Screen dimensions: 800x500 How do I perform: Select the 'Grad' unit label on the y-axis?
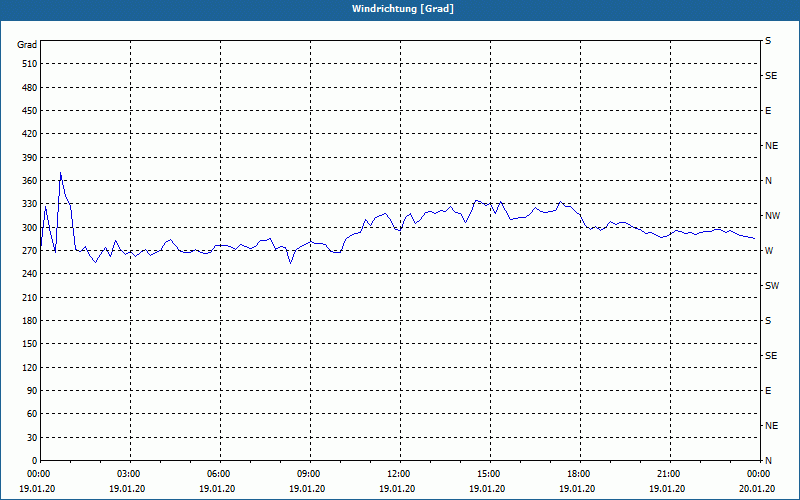tap(27, 45)
